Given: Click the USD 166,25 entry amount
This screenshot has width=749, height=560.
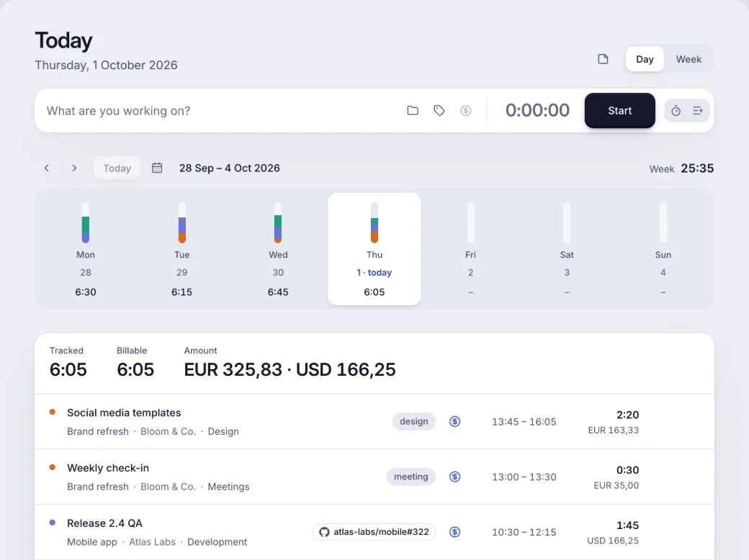Looking at the screenshot, I should (x=613, y=541).
